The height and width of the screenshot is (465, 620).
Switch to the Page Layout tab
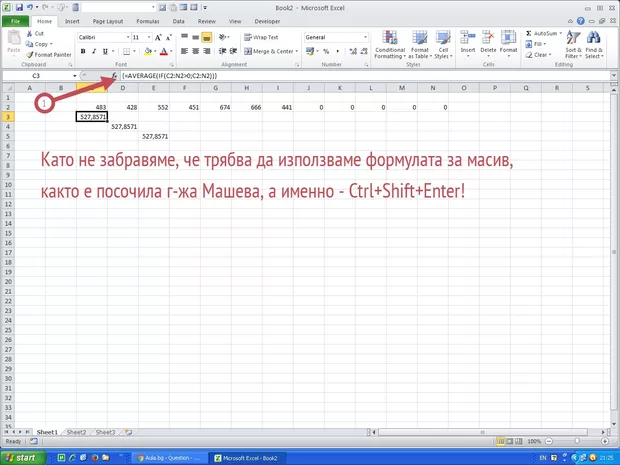tap(108, 21)
